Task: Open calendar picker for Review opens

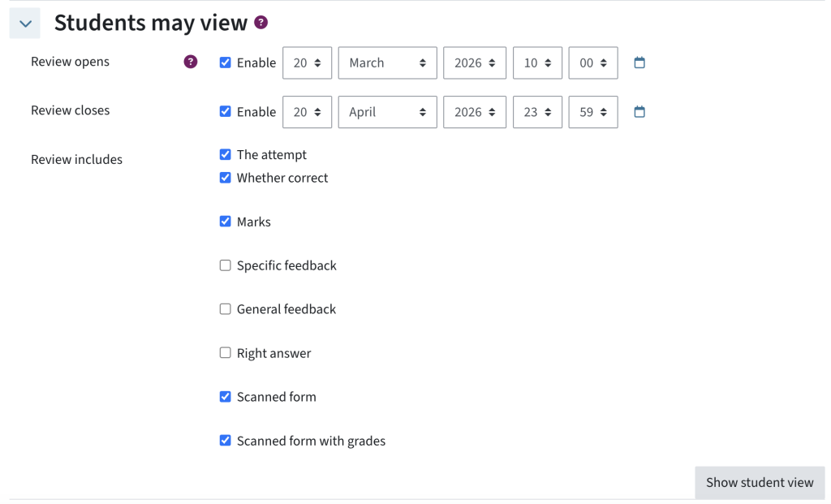Action: tap(639, 62)
